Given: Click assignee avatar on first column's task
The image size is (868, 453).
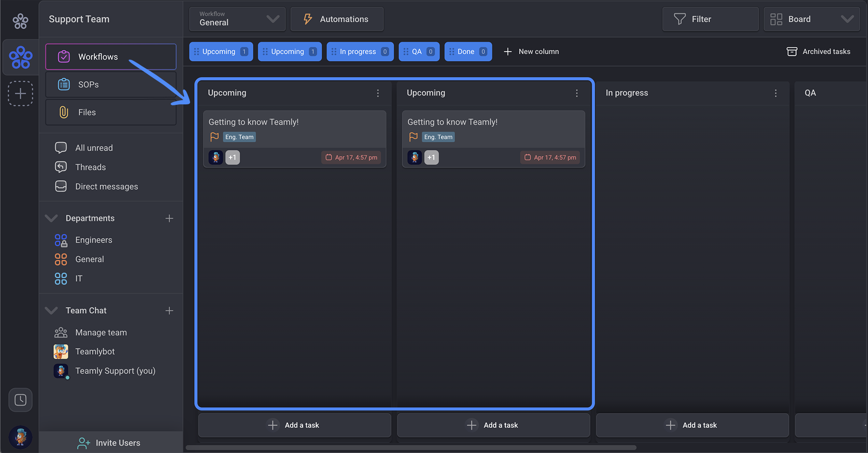Looking at the screenshot, I should 216,157.
